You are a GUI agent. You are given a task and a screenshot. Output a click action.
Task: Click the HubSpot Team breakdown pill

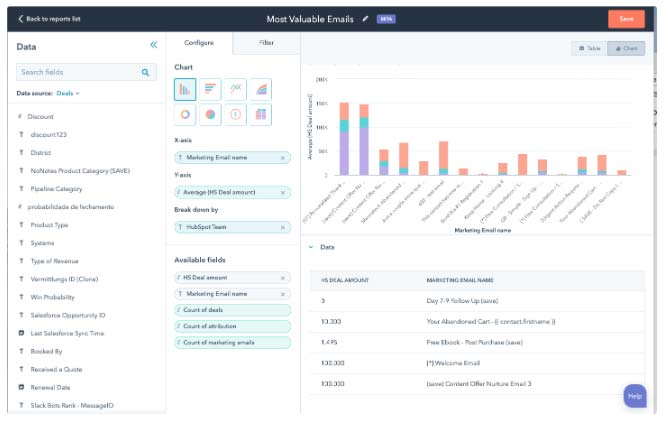coord(233,227)
